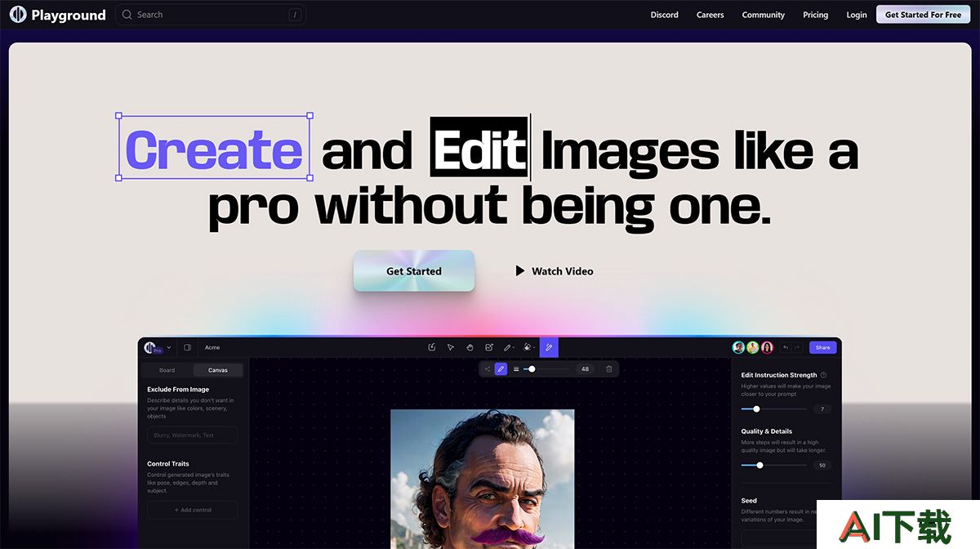
Task: Click the third user avatar in the editor header
Action: [x=767, y=347]
